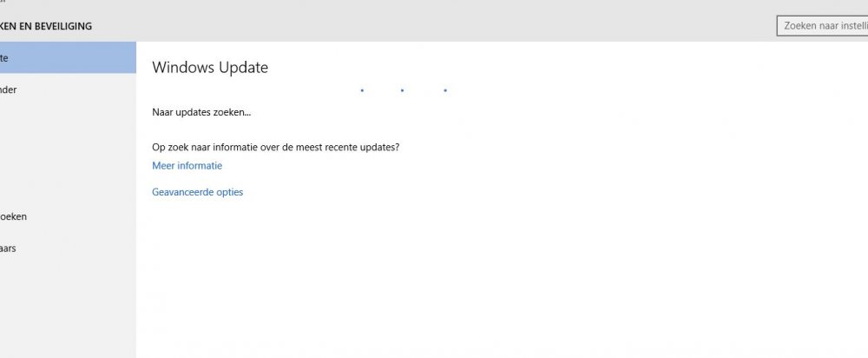The height and width of the screenshot is (358, 868).
Task: Click the middle blue loading dot
Action: point(402,89)
